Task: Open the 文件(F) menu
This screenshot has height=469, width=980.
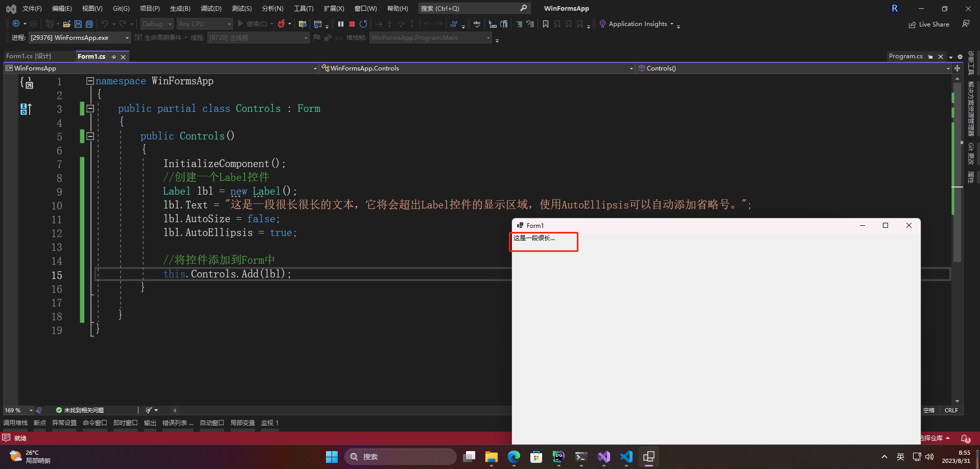Action: click(x=32, y=8)
